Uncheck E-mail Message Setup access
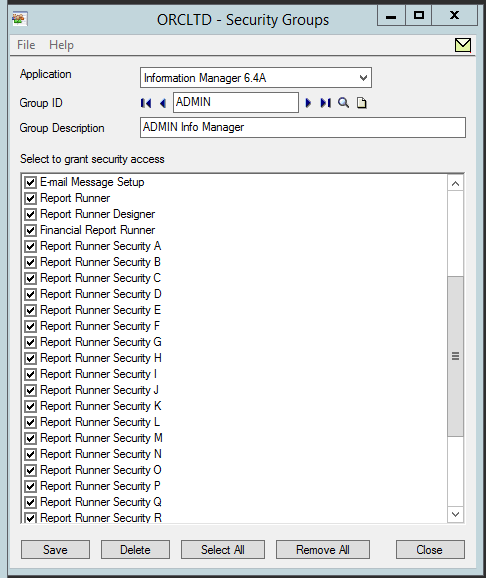The height and width of the screenshot is (578, 486). (x=30, y=182)
